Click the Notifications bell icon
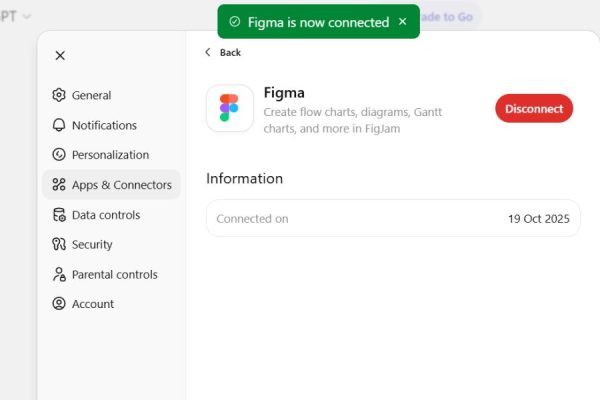 point(59,126)
